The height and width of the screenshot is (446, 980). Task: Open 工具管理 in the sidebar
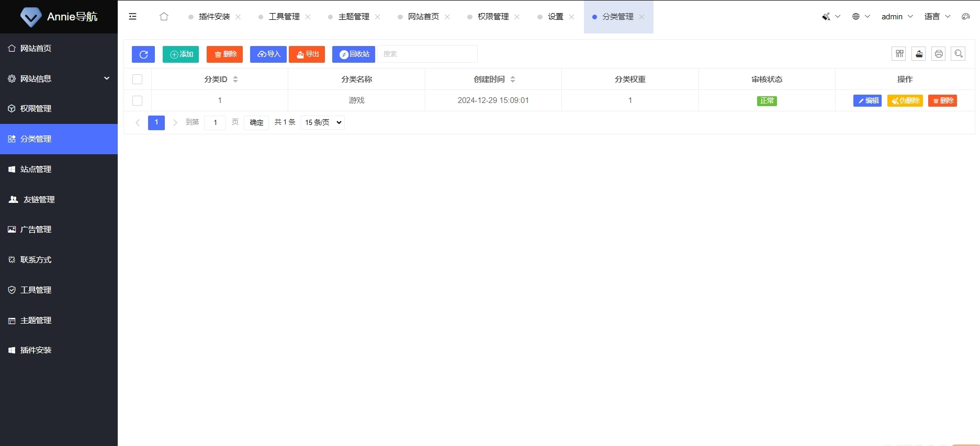[x=59, y=290]
